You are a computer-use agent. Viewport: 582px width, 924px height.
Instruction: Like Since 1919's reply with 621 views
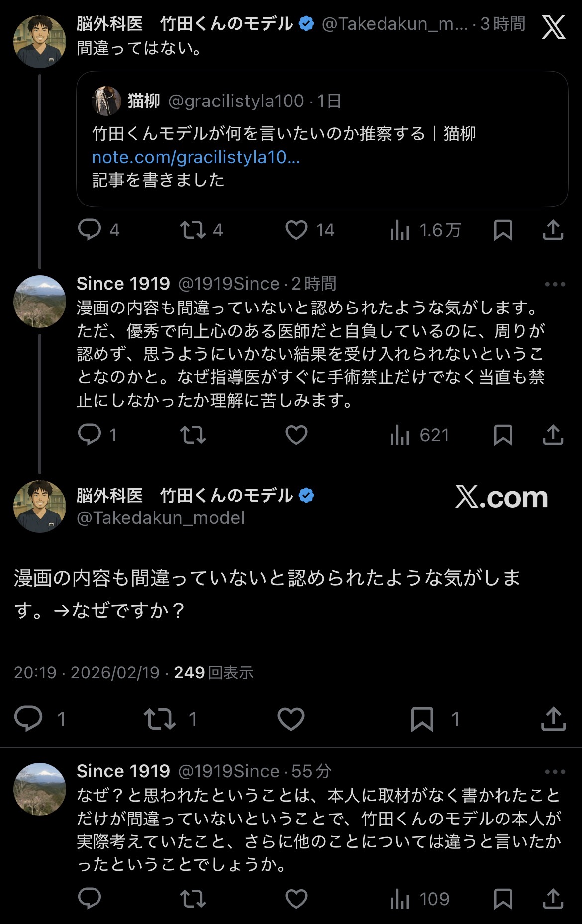pos(296,435)
